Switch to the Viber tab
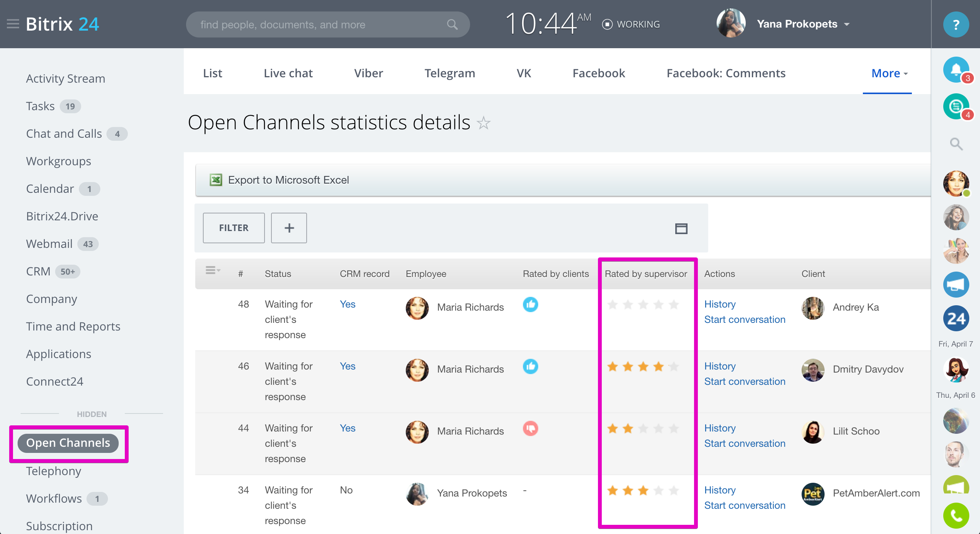Image resolution: width=980 pixels, height=534 pixels. coord(368,73)
